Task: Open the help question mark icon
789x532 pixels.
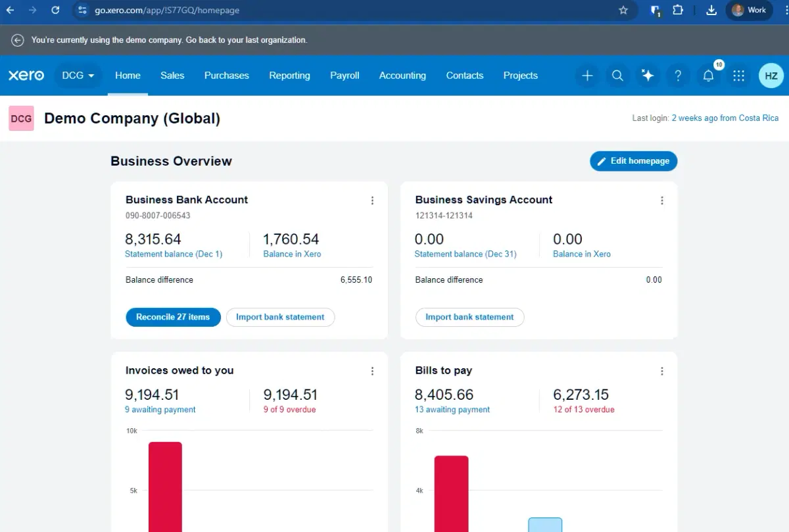Action: (678, 76)
